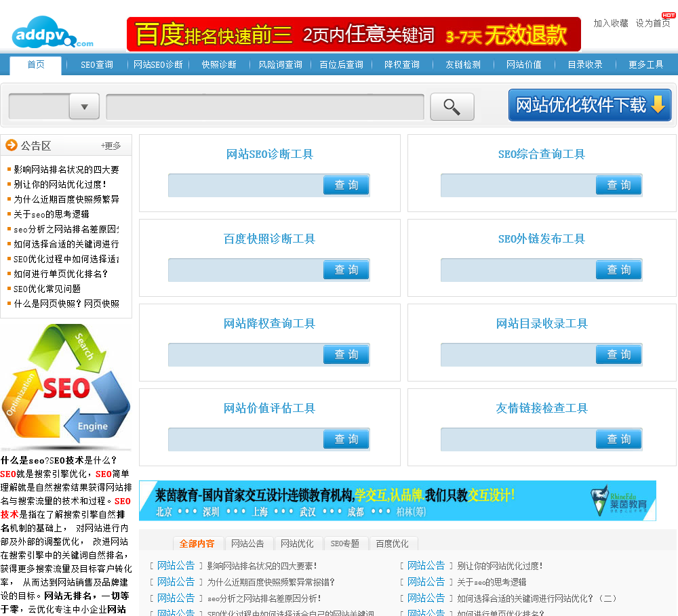This screenshot has width=678, height=616.
Task: Open the 网站价值 nav item
Action: (524, 65)
